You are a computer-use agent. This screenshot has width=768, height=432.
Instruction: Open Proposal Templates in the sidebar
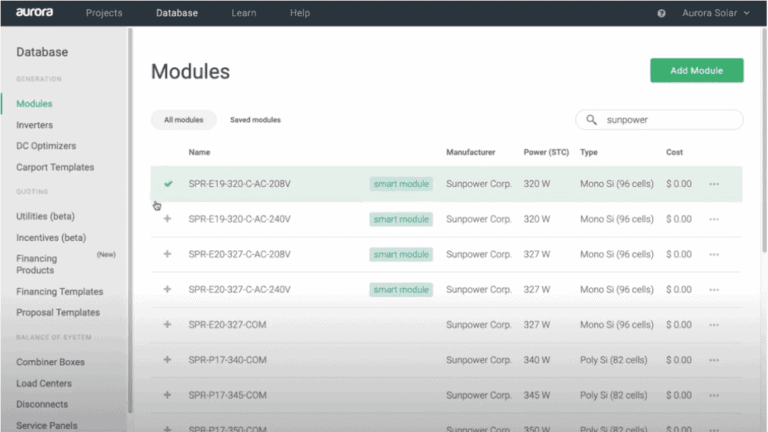(x=58, y=312)
